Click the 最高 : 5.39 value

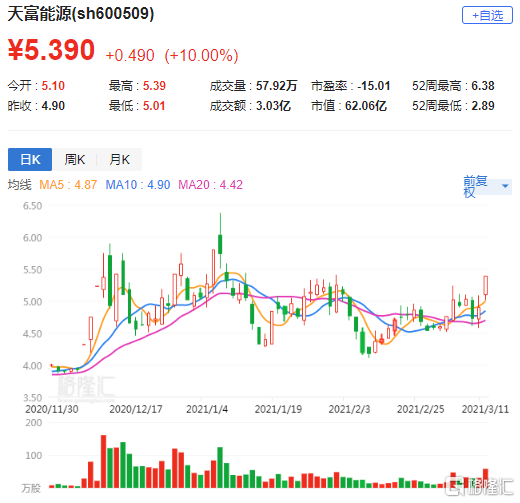tap(137, 86)
